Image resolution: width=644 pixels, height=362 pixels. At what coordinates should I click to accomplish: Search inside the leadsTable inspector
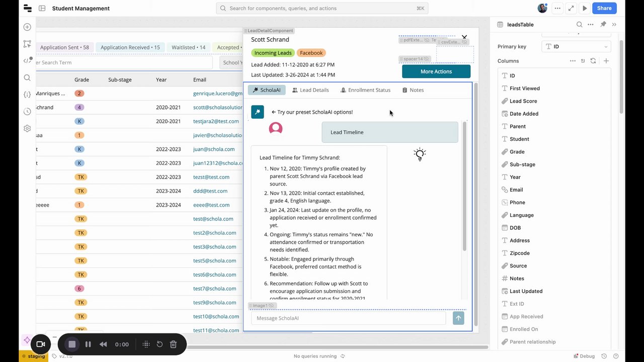[x=579, y=25]
